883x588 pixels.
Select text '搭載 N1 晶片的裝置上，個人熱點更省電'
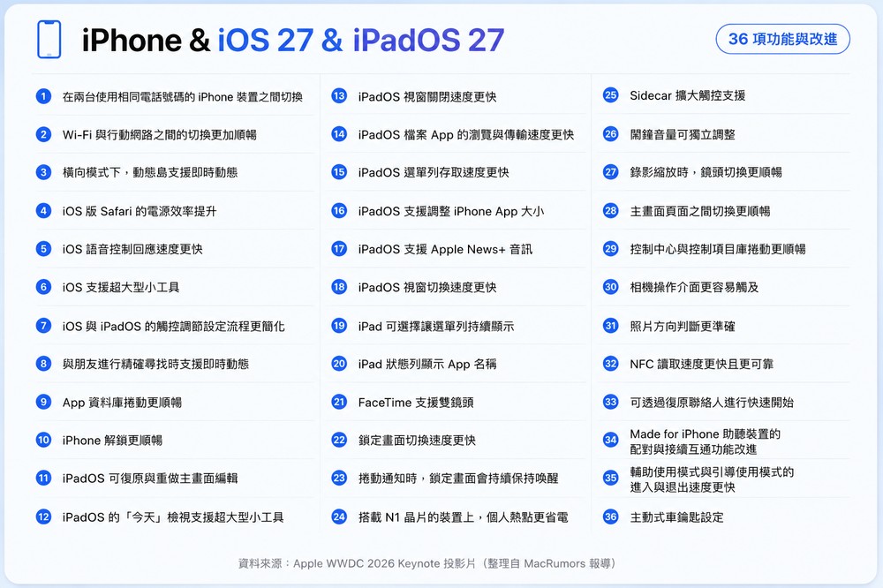pos(464,517)
